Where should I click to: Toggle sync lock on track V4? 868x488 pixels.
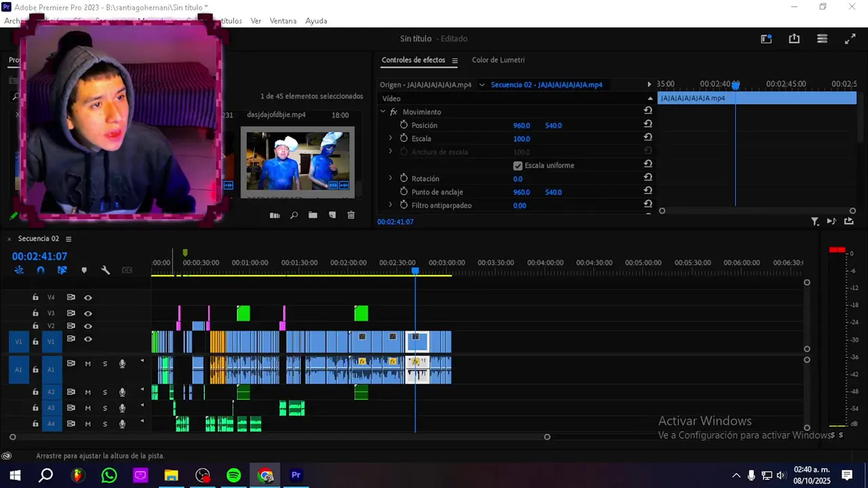(x=71, y=298)
